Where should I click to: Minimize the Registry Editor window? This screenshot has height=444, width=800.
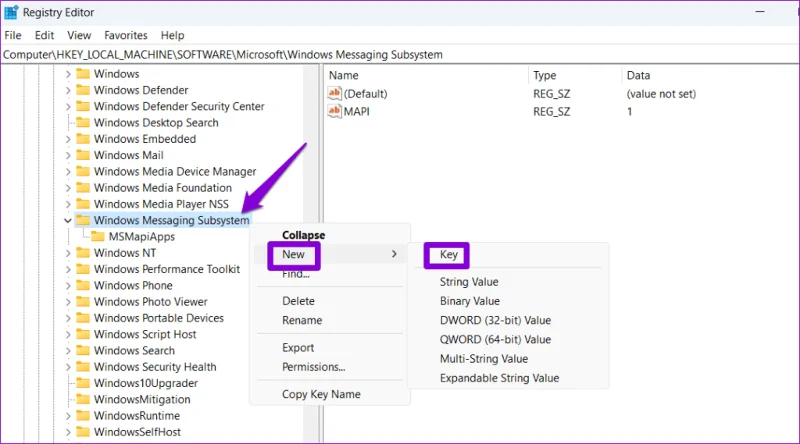760,12
